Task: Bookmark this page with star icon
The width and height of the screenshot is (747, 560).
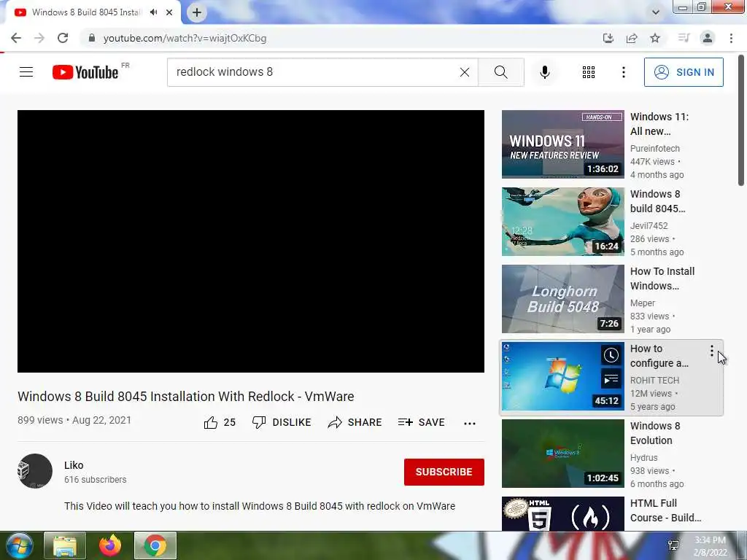Action: click(x=655, y=38)
